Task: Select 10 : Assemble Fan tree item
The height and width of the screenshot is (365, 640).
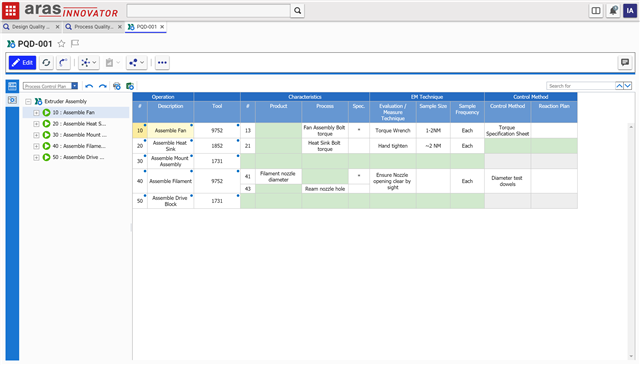Action: [x=73, y=112]
